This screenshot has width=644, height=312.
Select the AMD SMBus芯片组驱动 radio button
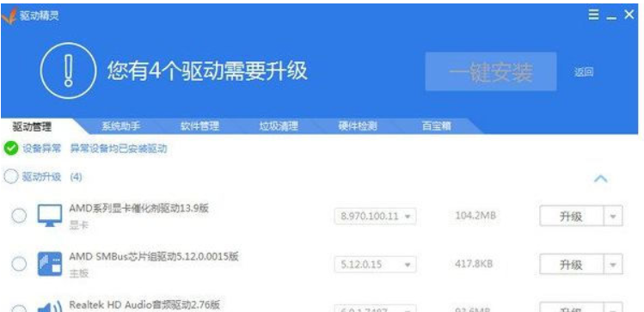coord(19,264)
